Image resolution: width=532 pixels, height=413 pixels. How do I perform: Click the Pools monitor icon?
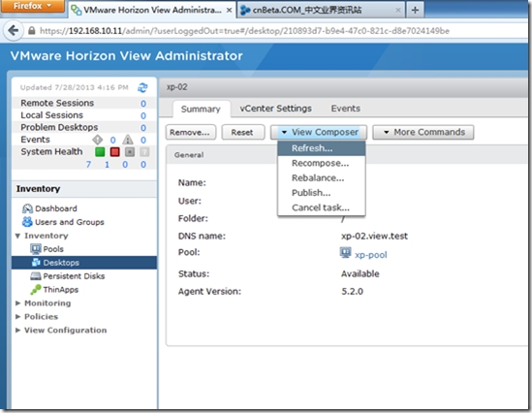click(x=35, y=249)
